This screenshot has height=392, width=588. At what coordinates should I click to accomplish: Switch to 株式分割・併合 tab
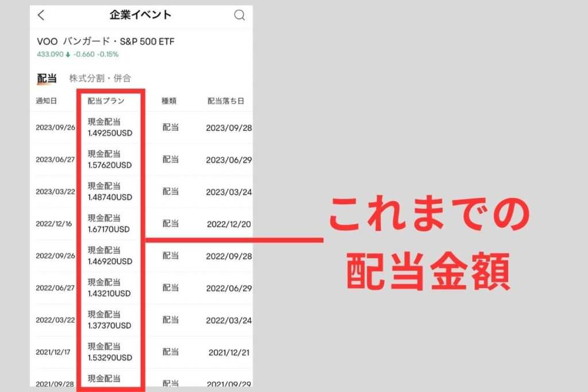(x=100, y=78)
